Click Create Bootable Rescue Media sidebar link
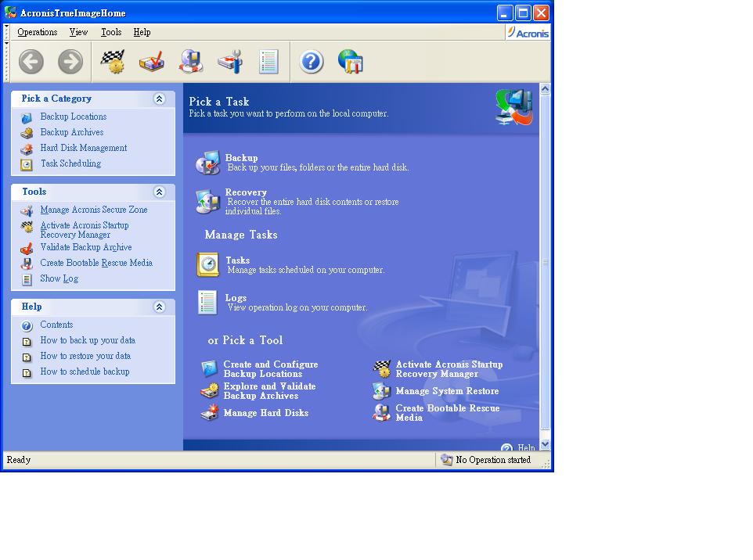The width and height of the screenshot is (753, 560). click(x=96, y=263)
